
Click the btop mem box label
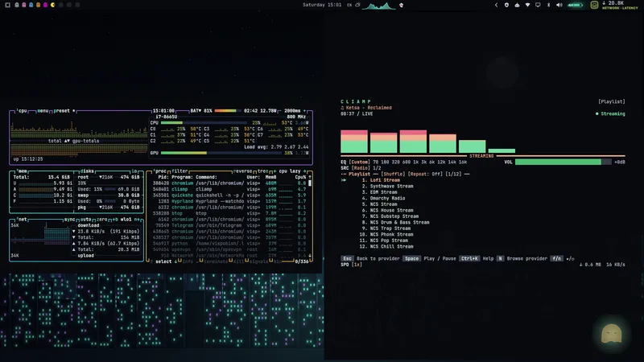(x=22, y=171)
